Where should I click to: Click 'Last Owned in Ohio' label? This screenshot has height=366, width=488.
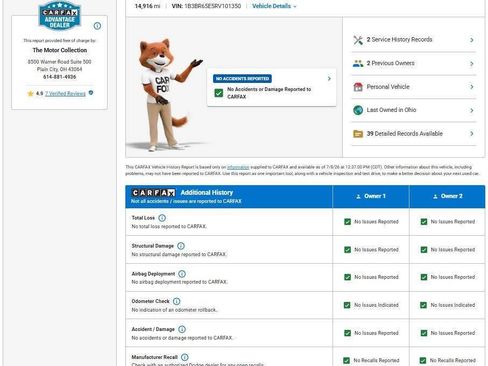pos(391,110)
